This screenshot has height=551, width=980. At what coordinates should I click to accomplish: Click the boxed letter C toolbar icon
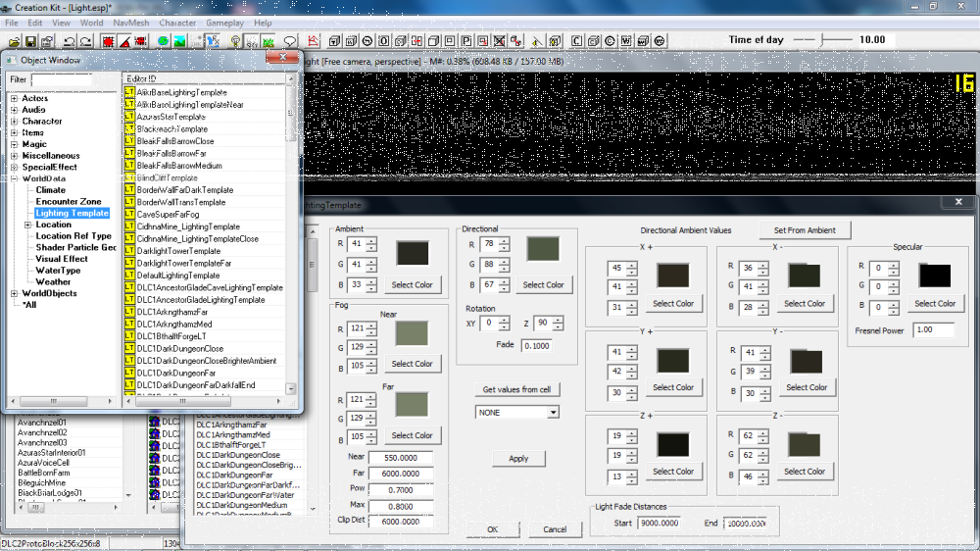pos(577,41)
